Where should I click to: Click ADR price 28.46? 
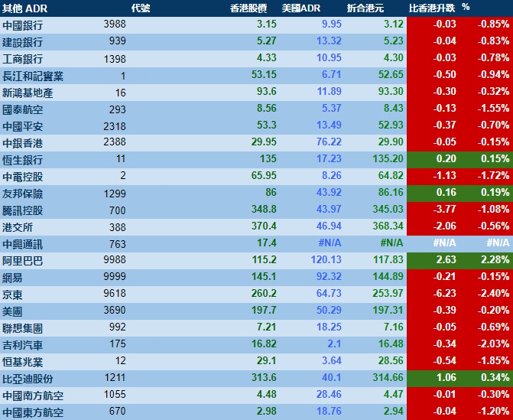point(329,395)
